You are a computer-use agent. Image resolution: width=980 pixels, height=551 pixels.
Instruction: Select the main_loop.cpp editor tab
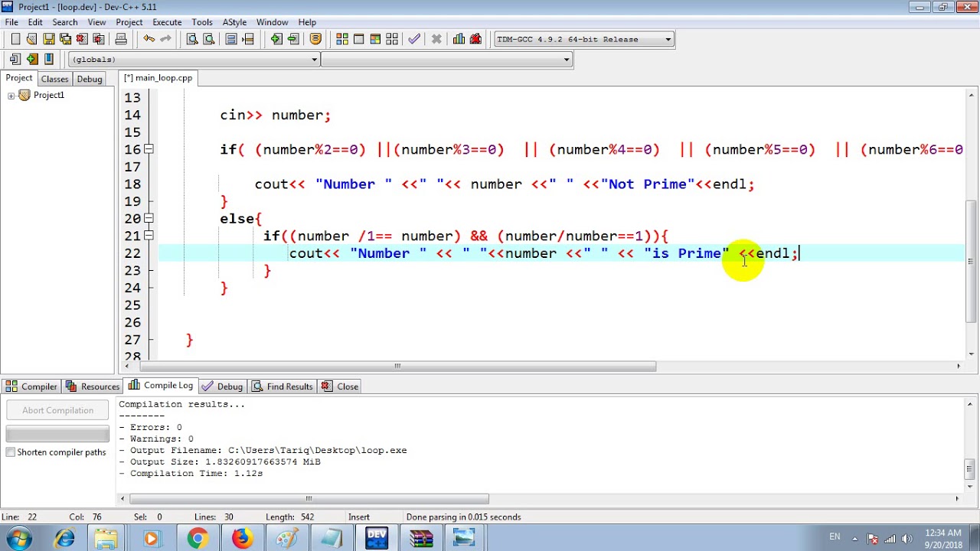pyautogui.click(x=158, y=78)
